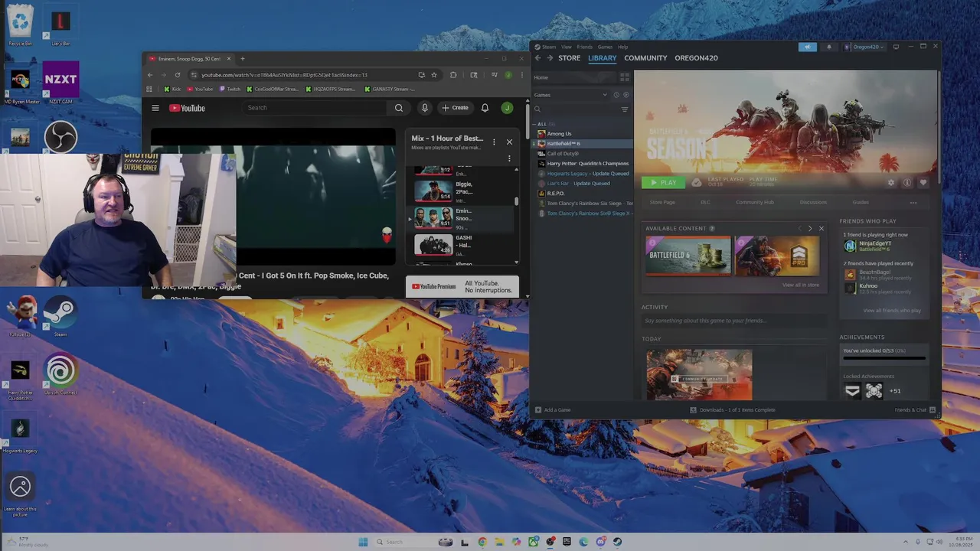
Task: Click the cloud sync status icon by Play
Action: 696,183
